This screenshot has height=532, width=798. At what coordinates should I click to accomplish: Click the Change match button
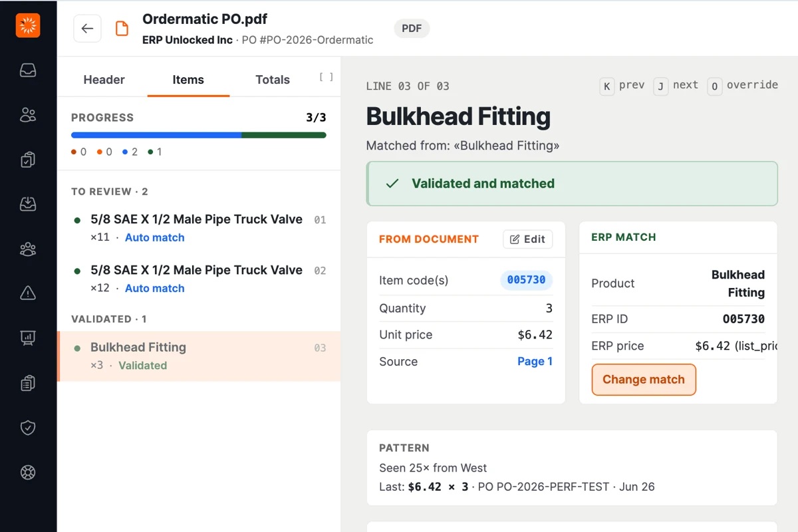644,380
